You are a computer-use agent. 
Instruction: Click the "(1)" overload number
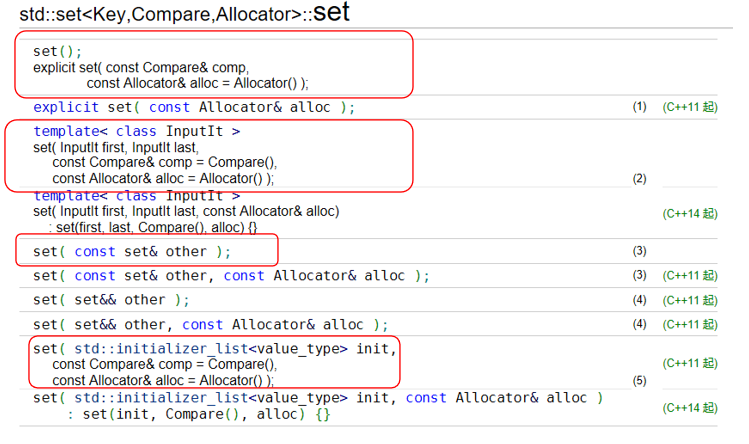(639, 107)
